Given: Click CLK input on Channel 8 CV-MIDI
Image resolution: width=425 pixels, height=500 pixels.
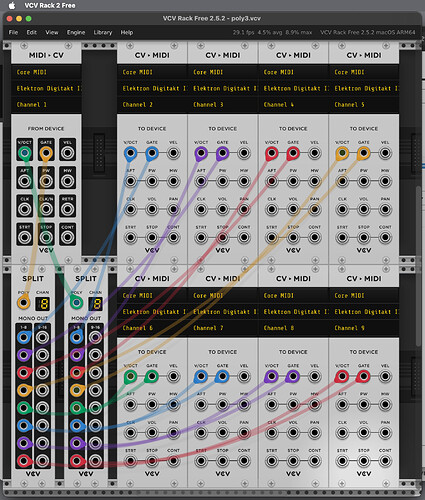Looking at the screenshot, I should coord(272,433).
